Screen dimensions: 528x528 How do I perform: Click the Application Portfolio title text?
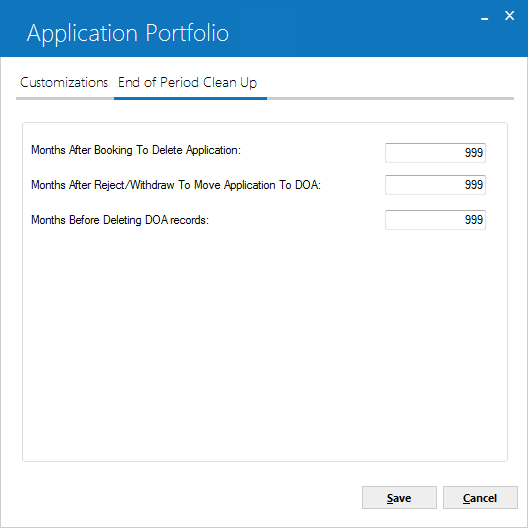[128, 33]
